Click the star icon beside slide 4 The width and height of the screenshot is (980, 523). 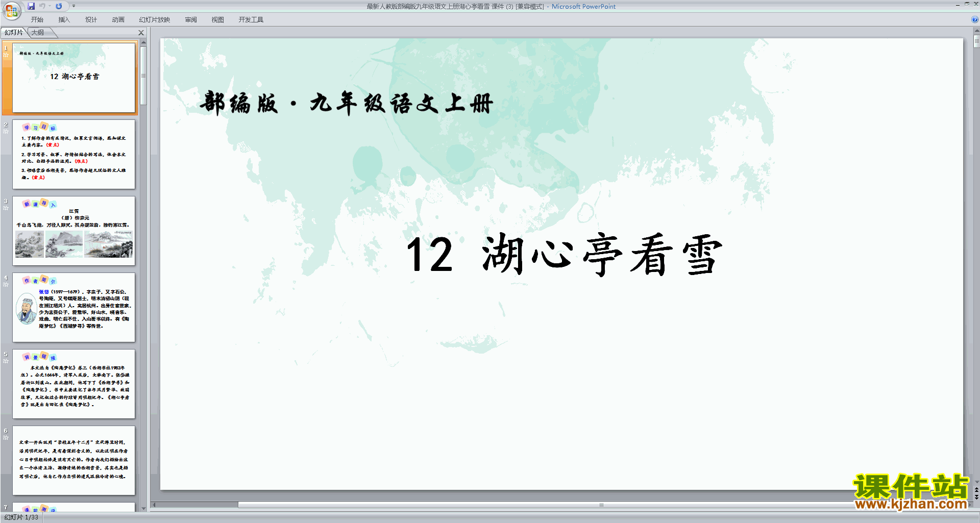[x=6, y=285]
